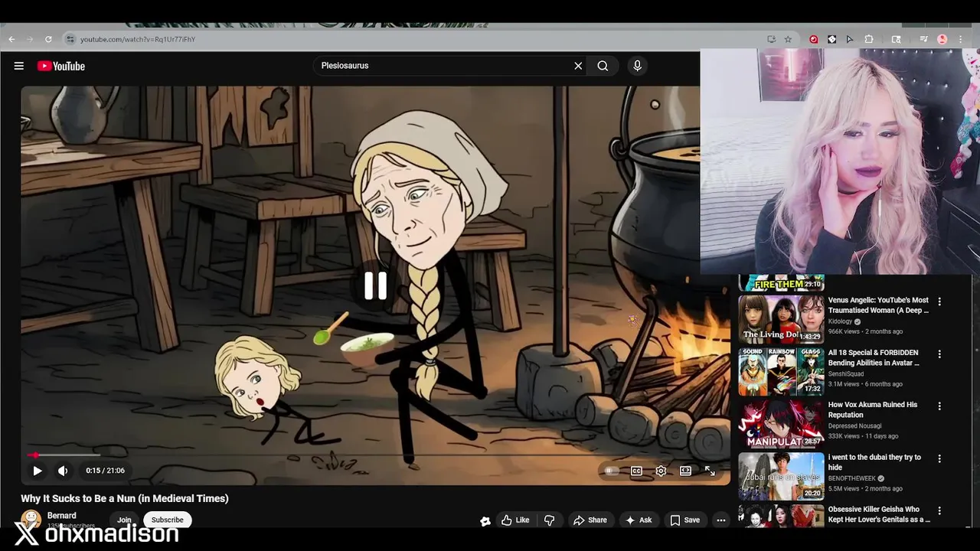Like the video
The image size is (980, 551).
[515, 520]
